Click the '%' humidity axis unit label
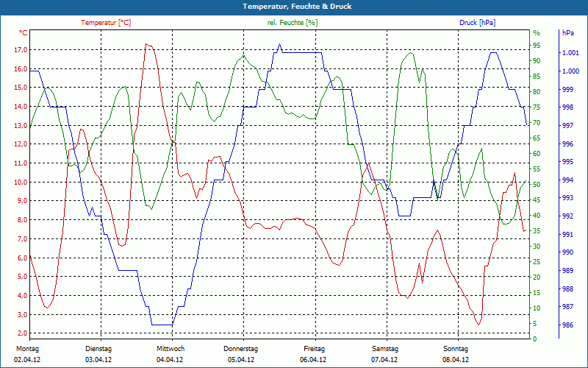 [x=537, y=33]
